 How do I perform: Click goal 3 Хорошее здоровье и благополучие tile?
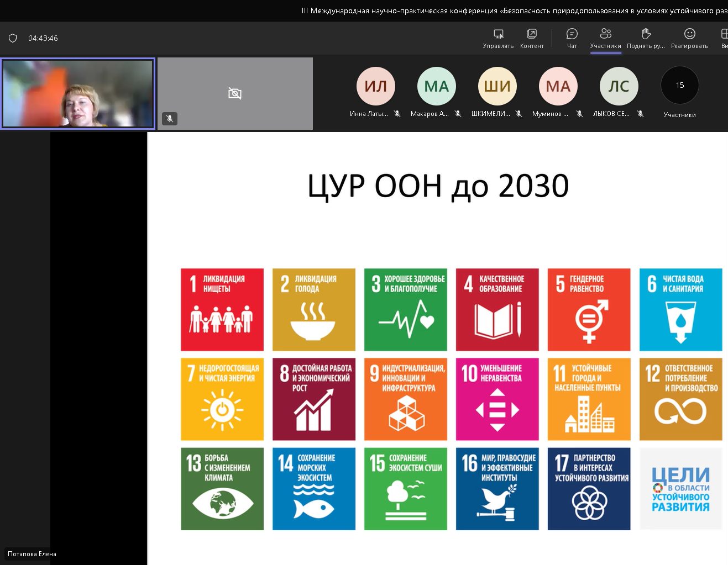tap(406, 309)
